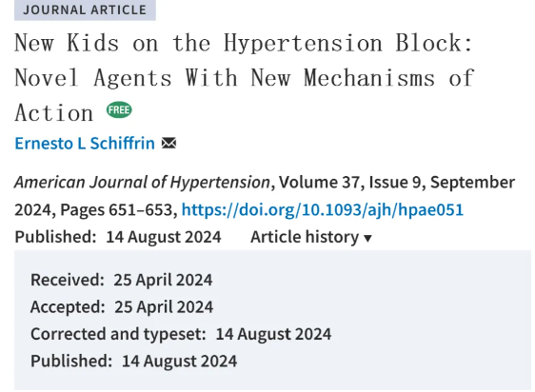Image resolution: width=535 pixels, height=392 pixels.
Task: Click the Article history down-arrow triangle
Action: [x=367, y=238]
